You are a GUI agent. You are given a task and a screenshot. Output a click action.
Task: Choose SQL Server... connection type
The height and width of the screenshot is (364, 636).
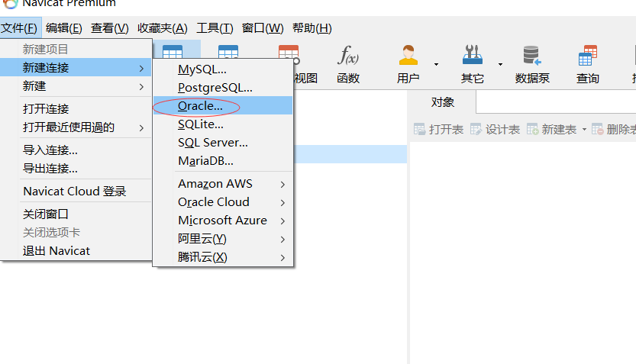click(223, 143)
